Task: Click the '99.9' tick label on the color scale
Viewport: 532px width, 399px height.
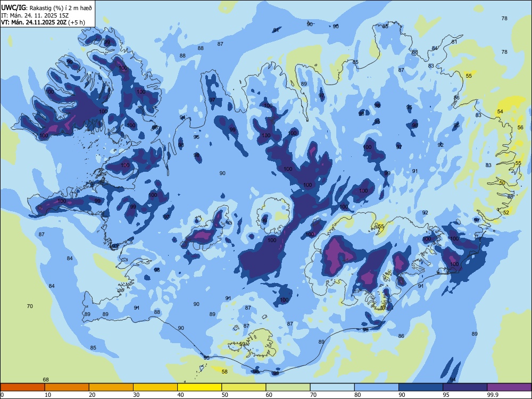Action: click(492, 395)
